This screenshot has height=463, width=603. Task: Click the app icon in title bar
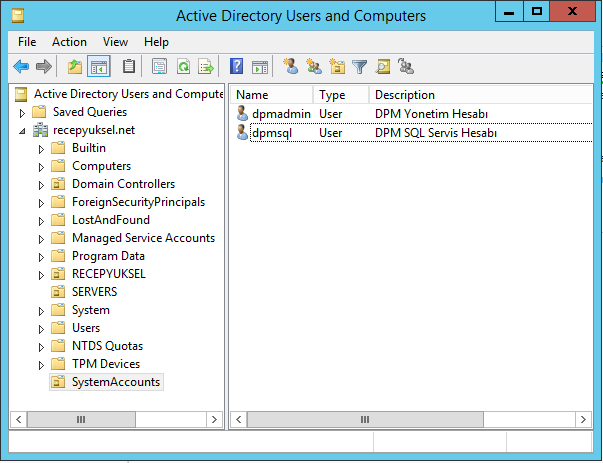(18, 16)
